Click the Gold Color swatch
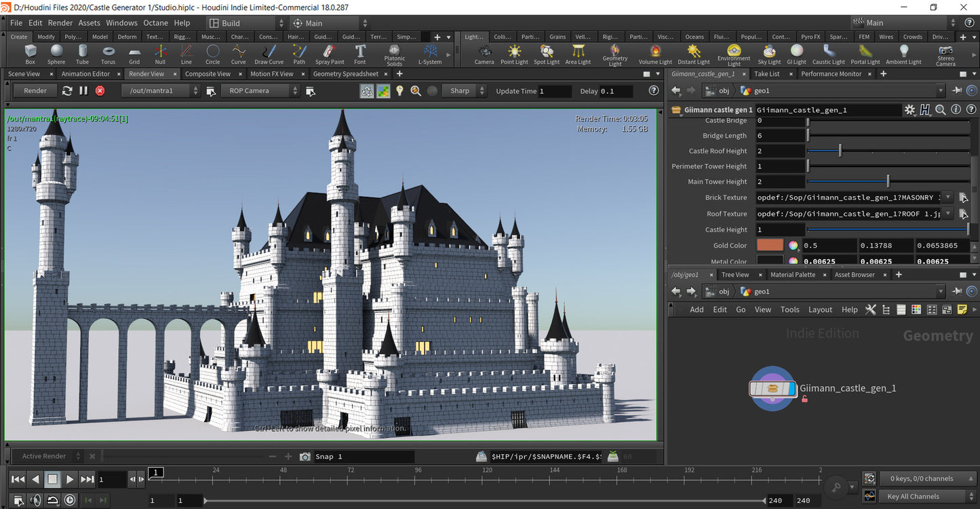980x509 pixels. (x=770, y=246)
